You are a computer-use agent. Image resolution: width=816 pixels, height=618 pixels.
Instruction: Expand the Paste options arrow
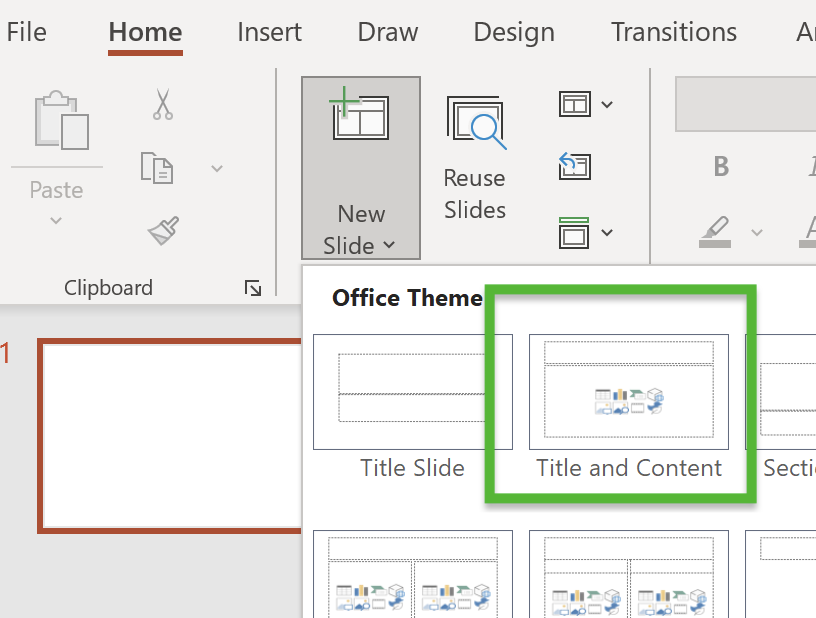click(56, 221)
